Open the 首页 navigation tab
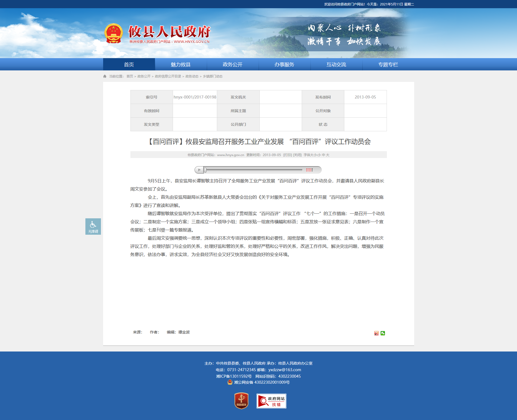 (129, 64)
